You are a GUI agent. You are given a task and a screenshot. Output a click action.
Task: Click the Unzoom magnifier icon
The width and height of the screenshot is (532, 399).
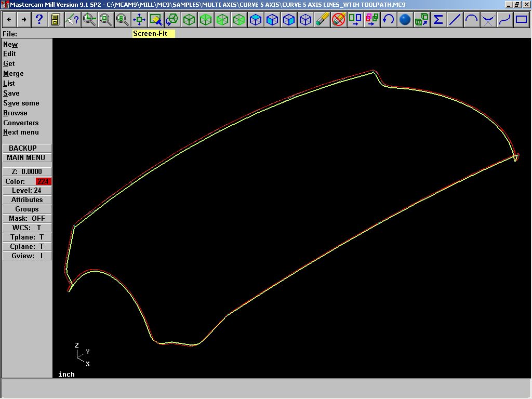pos(106,20)
